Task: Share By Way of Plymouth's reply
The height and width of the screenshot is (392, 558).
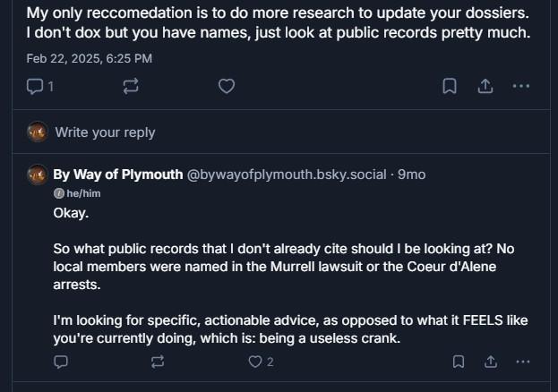Action: [x=490, y=362]
